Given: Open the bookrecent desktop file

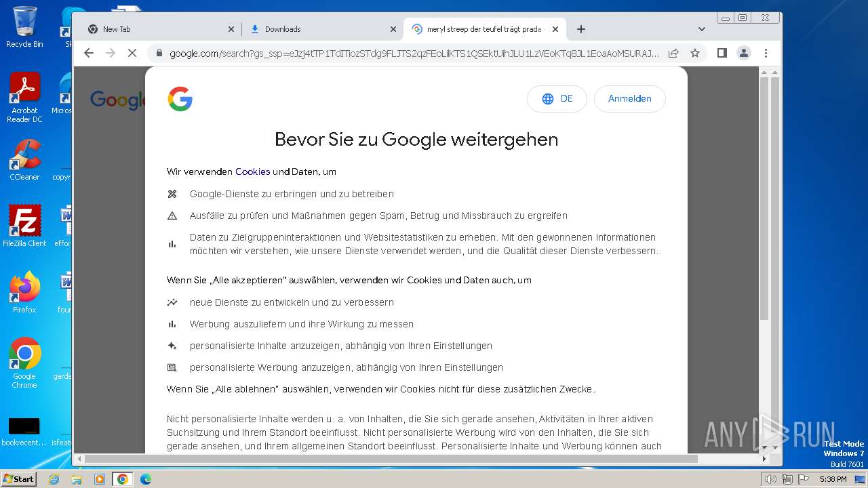Looking at the screenshot, I should (24, 432).
